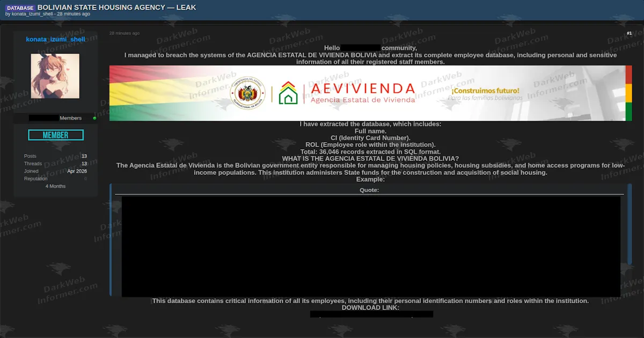Viewport: 644px width, 338px height.
Task: Select the 'Reputation' row
Action: (x=55, y=179)
